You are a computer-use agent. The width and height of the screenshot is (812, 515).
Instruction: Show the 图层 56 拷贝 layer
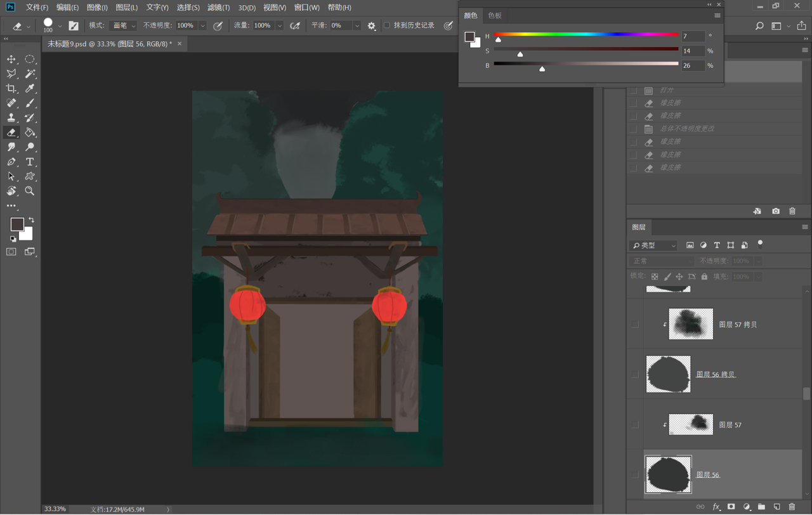pos(635,374)
